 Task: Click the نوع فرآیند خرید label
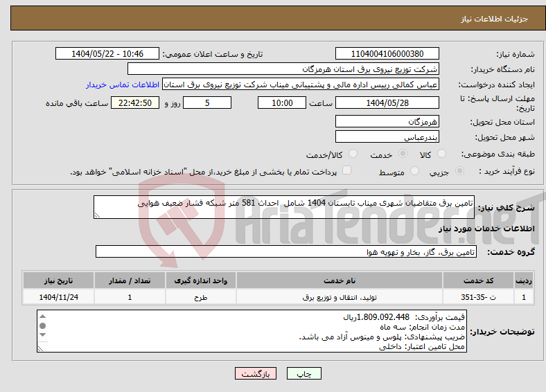(x=507, y=171)
